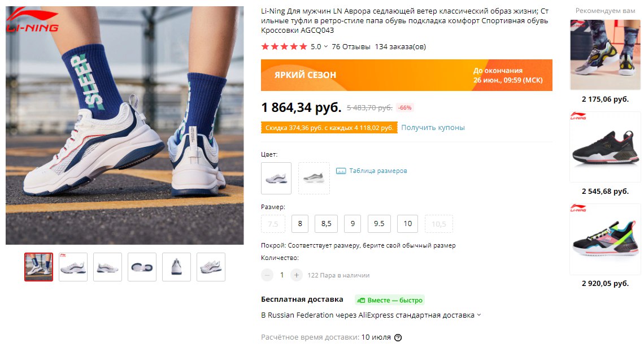Click the delivery time question mark icon
This screenshot has height=347, width=644.
(x=398, y=337)
